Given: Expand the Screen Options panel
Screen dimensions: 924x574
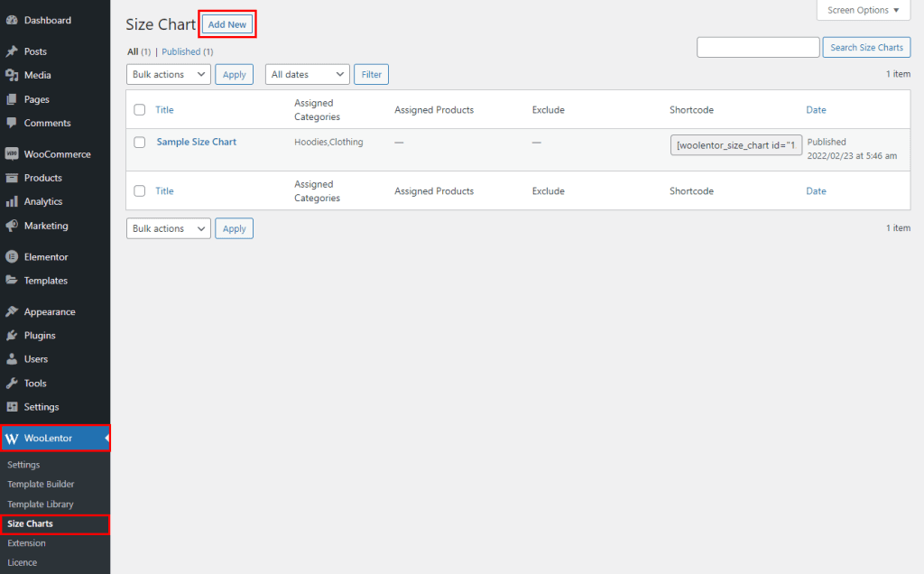Looking at the screenshot, I should (x=864, y=10).
